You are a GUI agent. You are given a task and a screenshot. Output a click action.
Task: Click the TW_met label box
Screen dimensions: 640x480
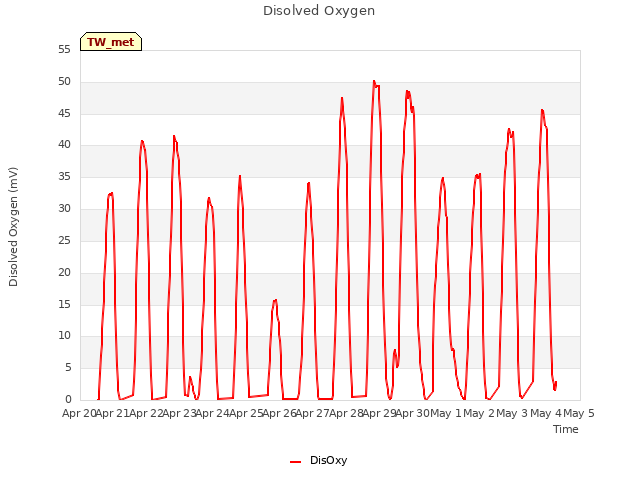[x=111, y=42]
